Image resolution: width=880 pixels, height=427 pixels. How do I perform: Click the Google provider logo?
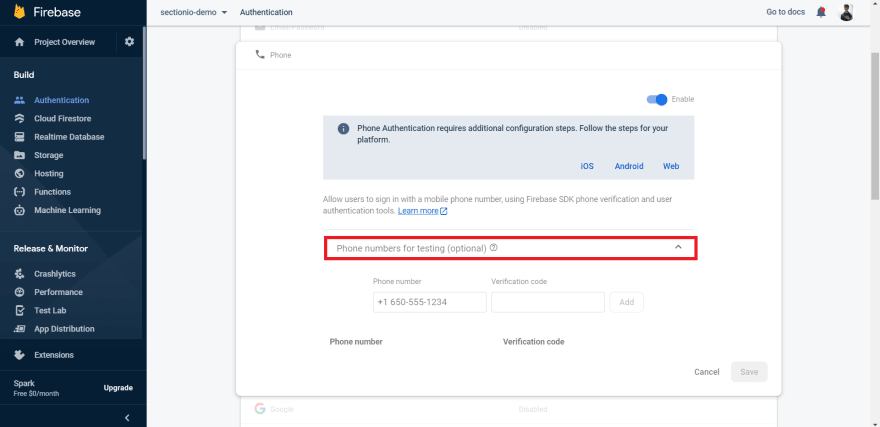click(x=259, y=409)
